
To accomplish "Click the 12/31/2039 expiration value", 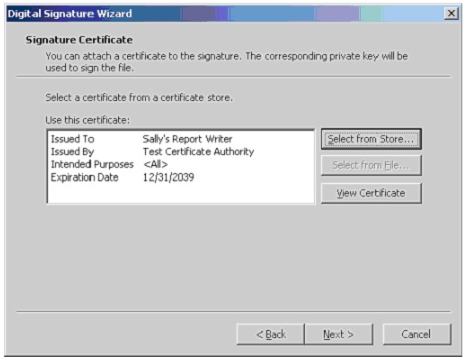I will [x=168, y=177].
